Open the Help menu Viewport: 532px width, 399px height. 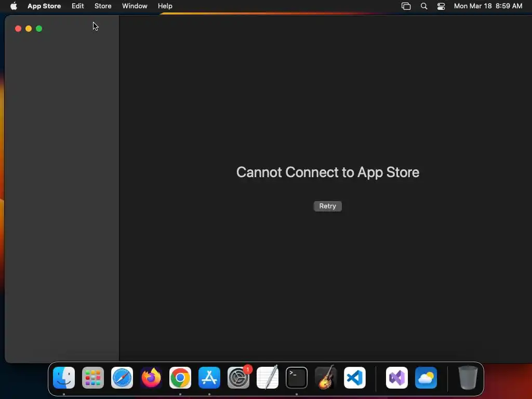coord(165,6)
